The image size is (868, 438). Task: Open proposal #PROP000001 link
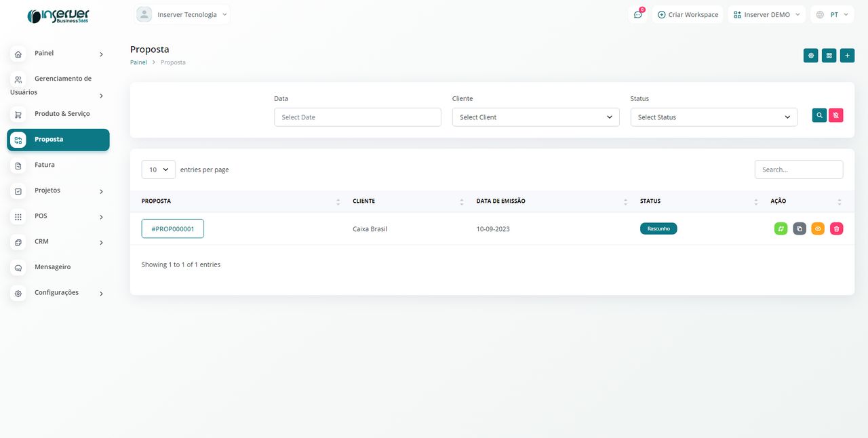pos(173,229)
